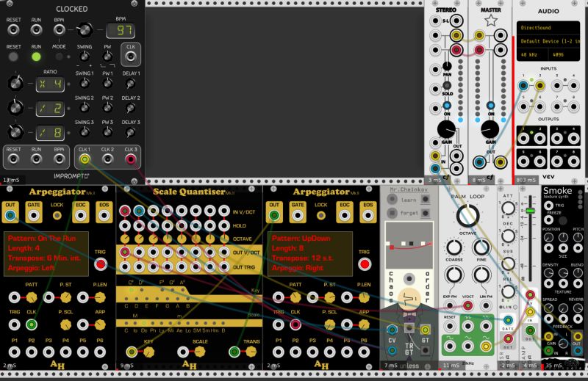Viewport: 588px width, 381px height.
Task: Click the Palm Loop RESET jack
Action: [450, 326]
